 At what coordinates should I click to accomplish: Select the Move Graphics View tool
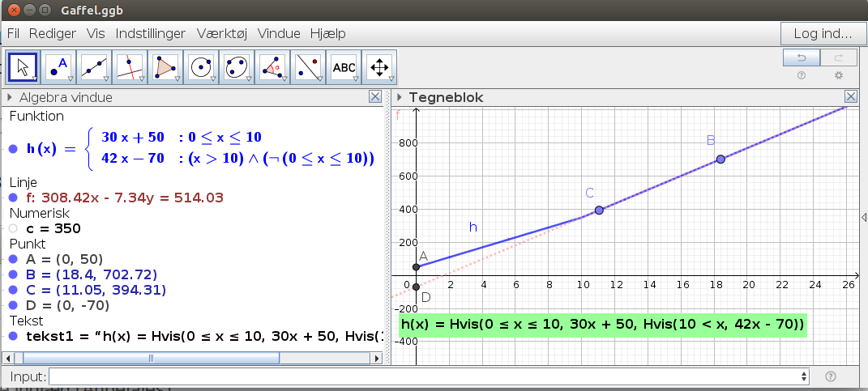[378, 67]
